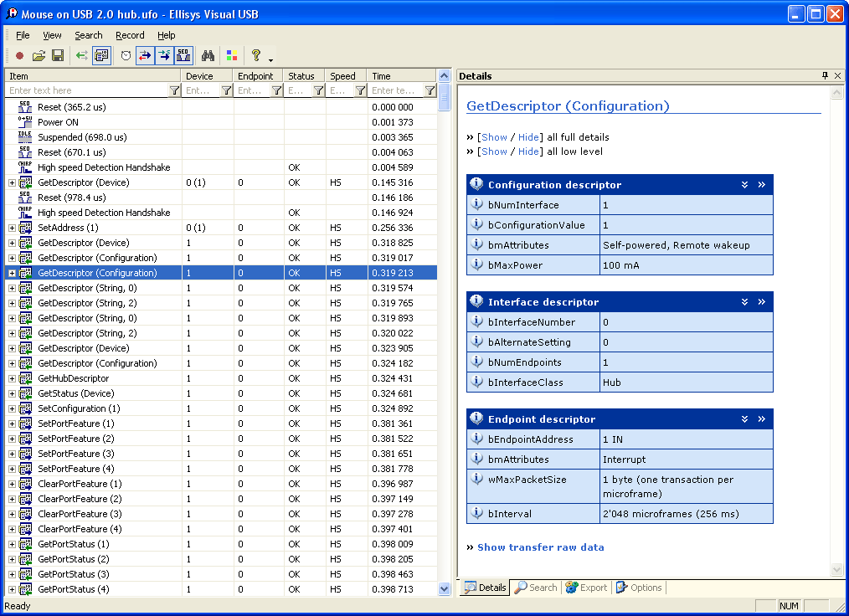Click Hide link for all full details
The height and width of the screenshot is (616, 849).
[528, 137]
